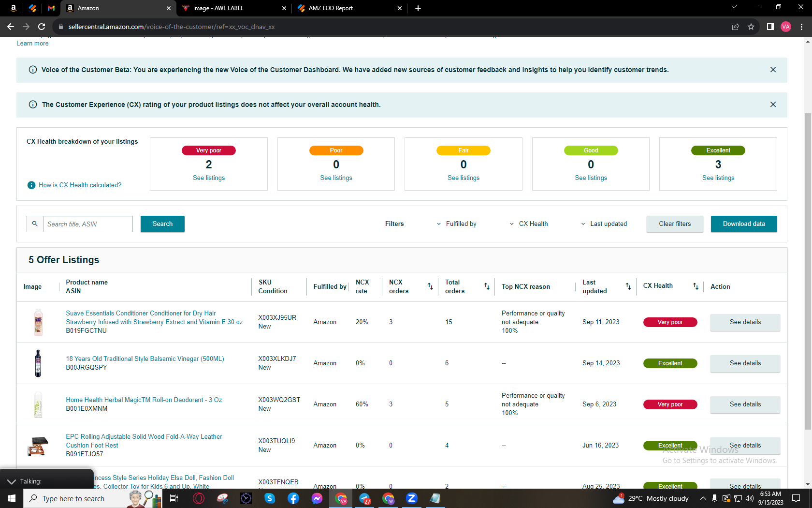Open See listings under Poor
Screen dimensions: 812x508
pyautogui.click(x=336, y=178)
